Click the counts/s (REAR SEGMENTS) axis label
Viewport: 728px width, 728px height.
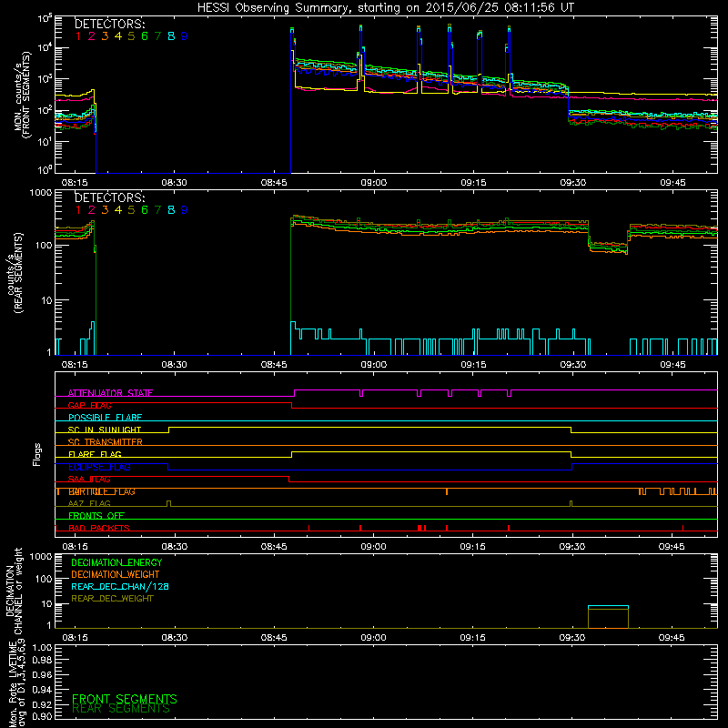pos(15,273)
